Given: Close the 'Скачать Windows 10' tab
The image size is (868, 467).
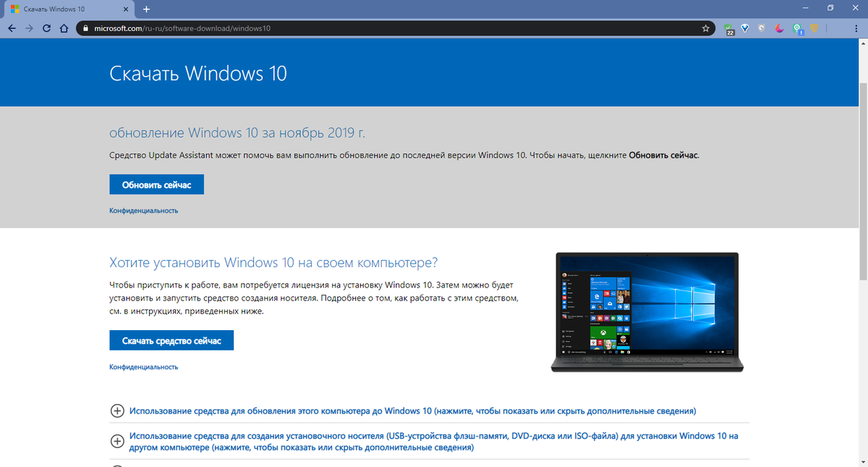Looking at the screenshot, I should click(126, 9).
